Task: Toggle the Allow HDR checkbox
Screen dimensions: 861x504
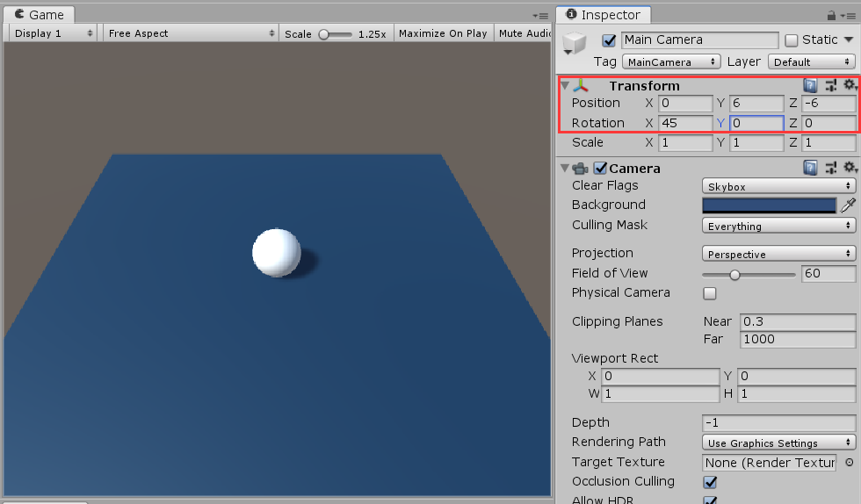Action: 710,500
